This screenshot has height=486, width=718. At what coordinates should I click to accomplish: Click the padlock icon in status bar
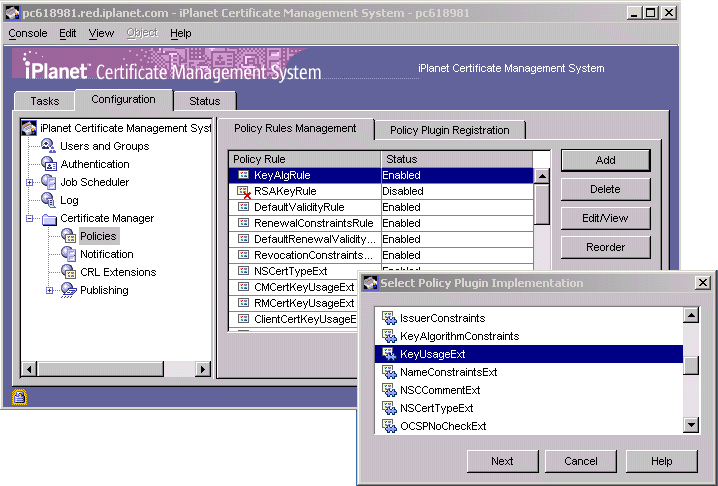pyautogui.click(x=19, y=397)
